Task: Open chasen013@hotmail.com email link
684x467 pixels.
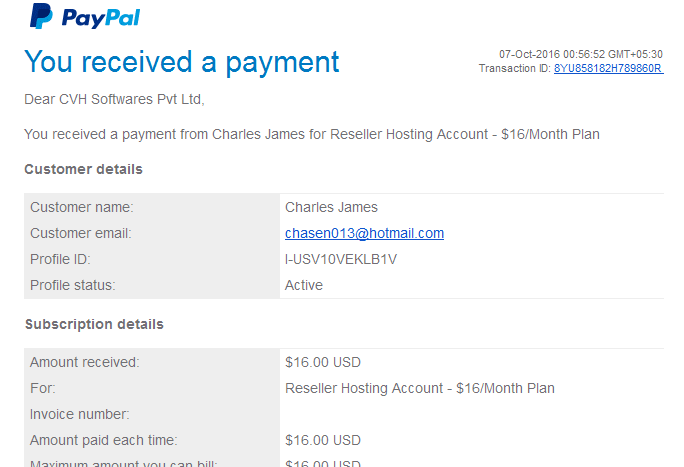Action: (364, 233)
